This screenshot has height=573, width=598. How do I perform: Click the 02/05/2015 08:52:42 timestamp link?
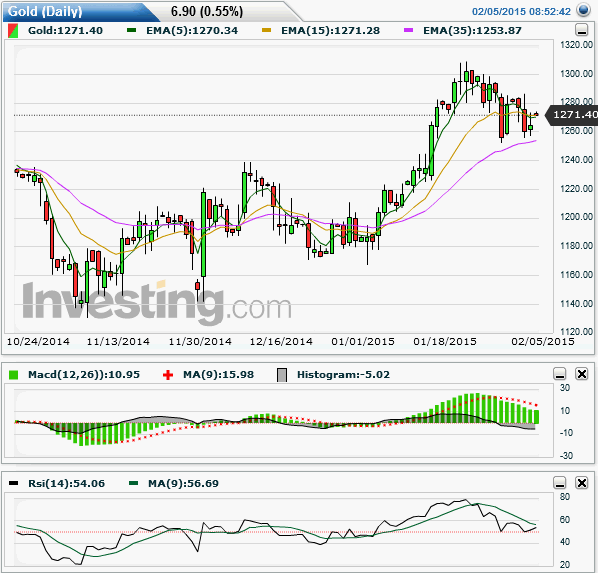[x=521, y=11]
